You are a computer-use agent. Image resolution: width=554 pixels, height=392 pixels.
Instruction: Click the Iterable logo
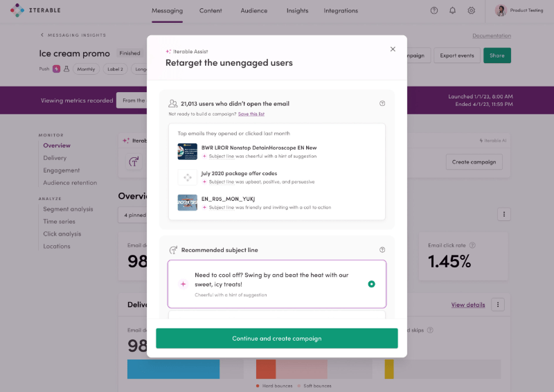tap(35, 10)
